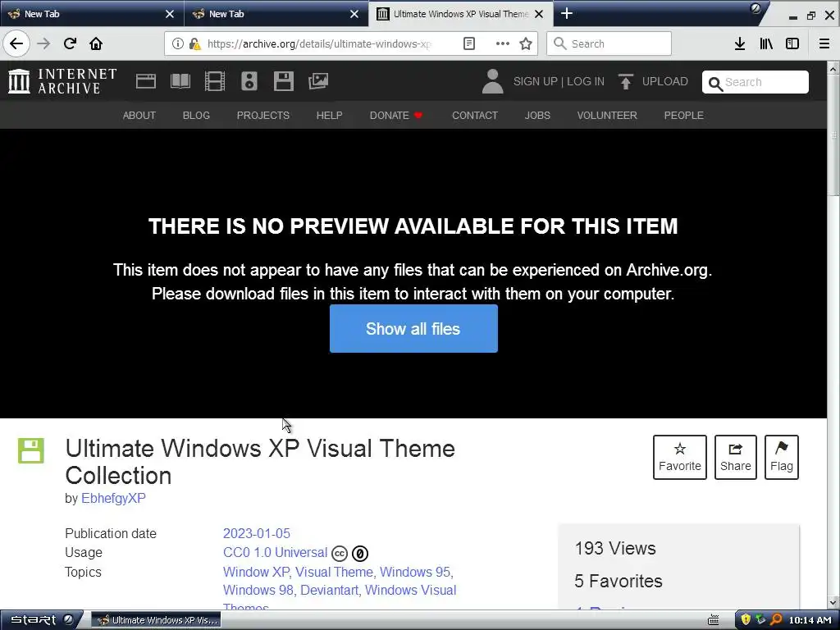This screenshot has height=630, width=840.
Task: Go to the browser home page
Action: 96,43
